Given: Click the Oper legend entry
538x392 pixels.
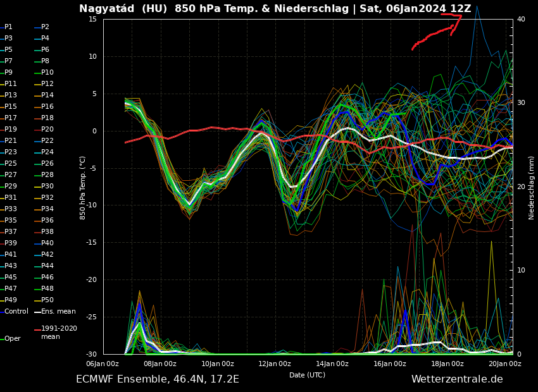Looking at the screenshot, I should (x=12, y=339).
